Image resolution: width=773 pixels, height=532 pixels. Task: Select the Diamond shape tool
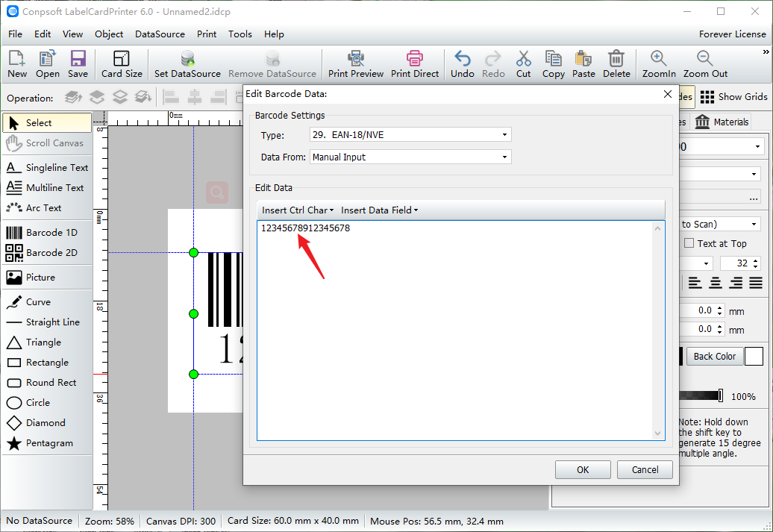[47, 423]
